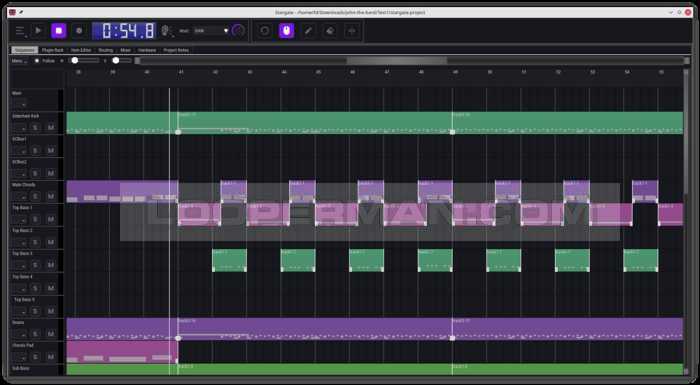This screenshot has width=700, height=385.
Task: Click the Sub Bass track name label
Action: pos(21,368)
